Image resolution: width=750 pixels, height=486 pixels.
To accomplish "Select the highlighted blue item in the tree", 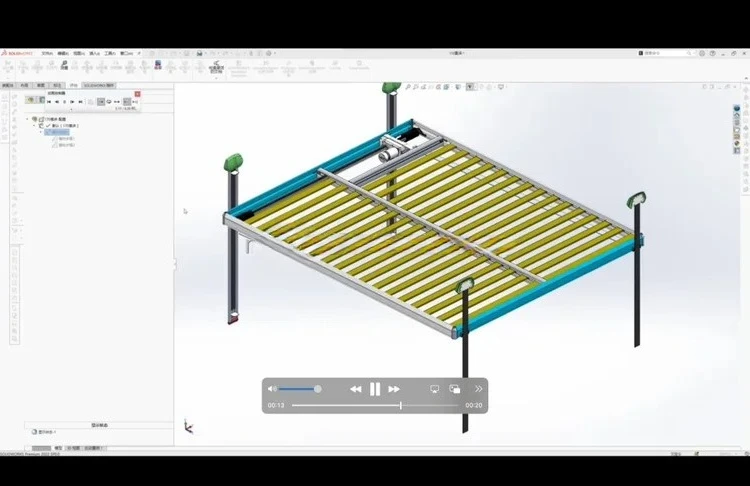I will click(x=57, y=132).
